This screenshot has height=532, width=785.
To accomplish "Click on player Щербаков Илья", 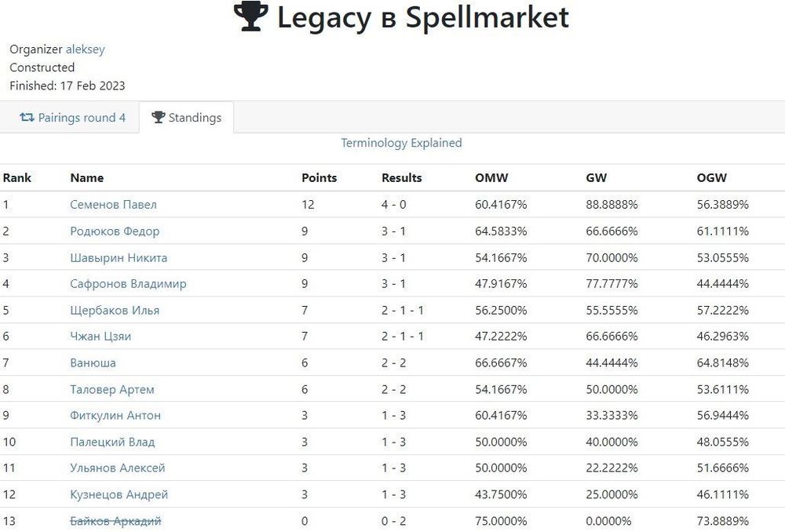I will coord(115,310).
